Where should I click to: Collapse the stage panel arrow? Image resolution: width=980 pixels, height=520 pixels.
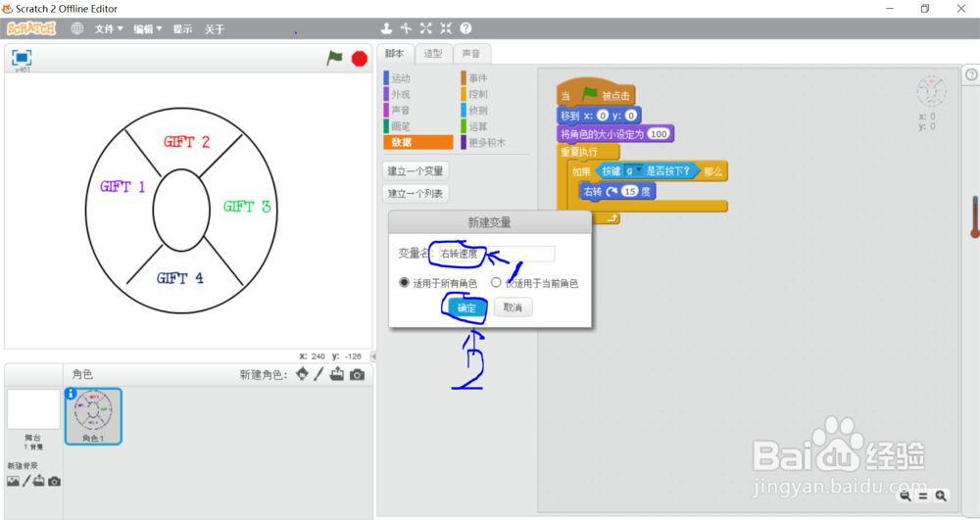coord(373,356)
